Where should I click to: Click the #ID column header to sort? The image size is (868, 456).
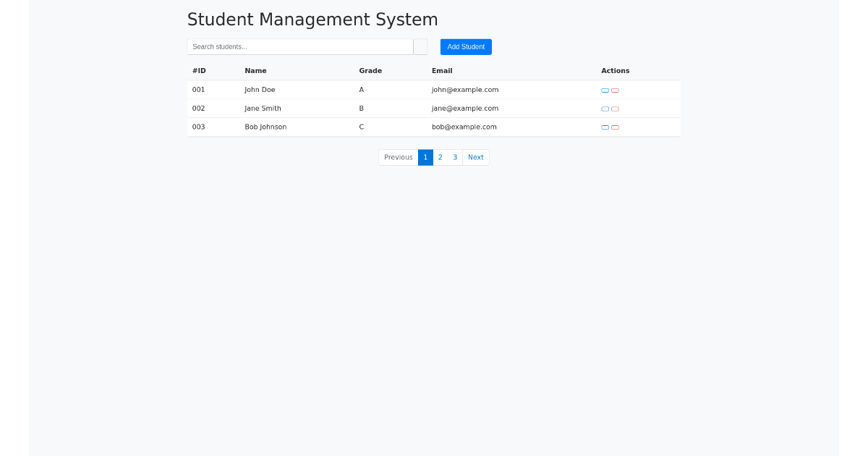(x=197, y=70)
